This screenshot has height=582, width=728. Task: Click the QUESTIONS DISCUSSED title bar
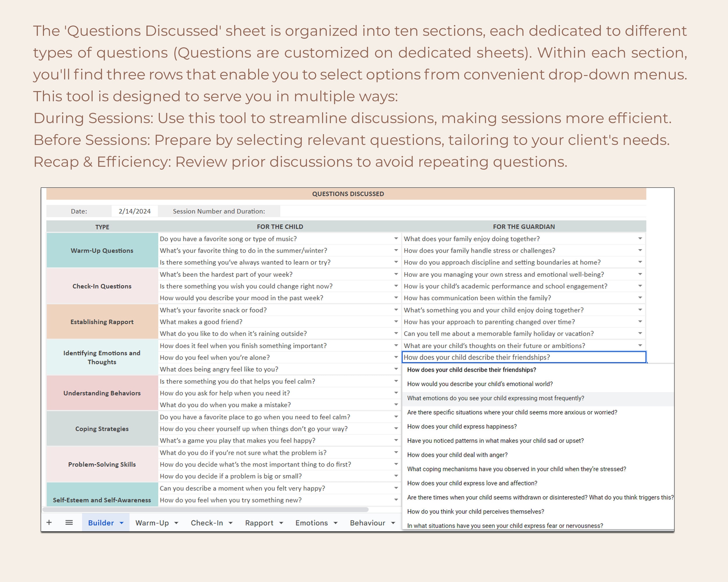[x=346, y=194]
